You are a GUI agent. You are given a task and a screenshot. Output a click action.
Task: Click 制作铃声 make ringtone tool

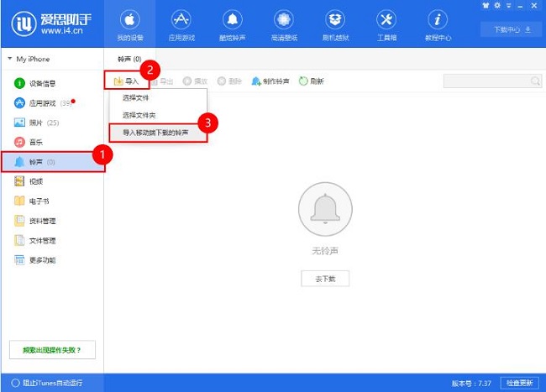coord(270,81)
